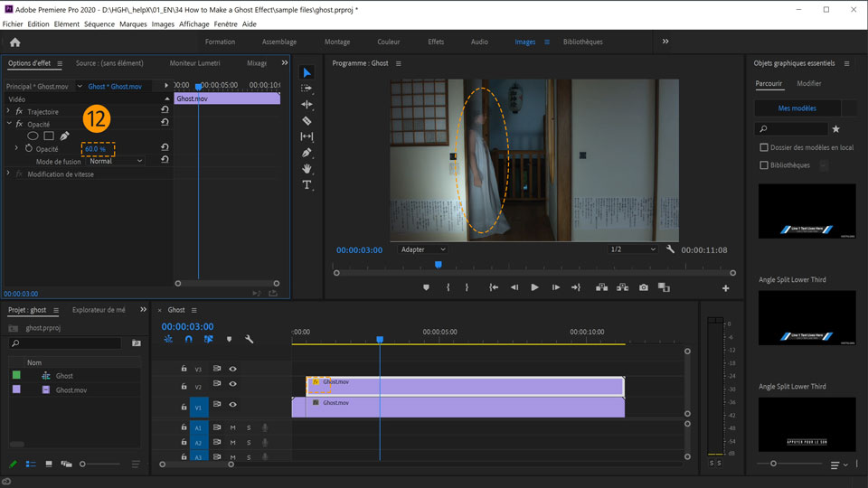Viewport: 868px width, 488px height.
Task: Open the Adapter zoom level dropdown
Action: coord(423,249)
